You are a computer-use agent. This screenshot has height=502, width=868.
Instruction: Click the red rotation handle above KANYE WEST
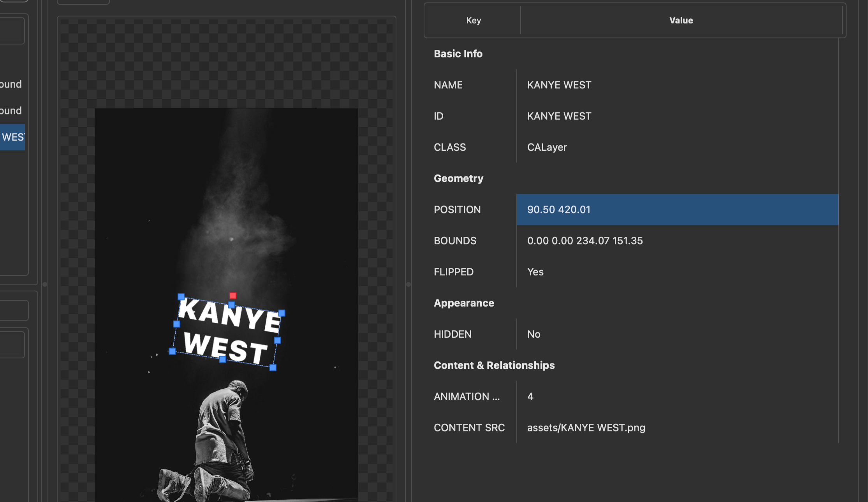(233, 296)
